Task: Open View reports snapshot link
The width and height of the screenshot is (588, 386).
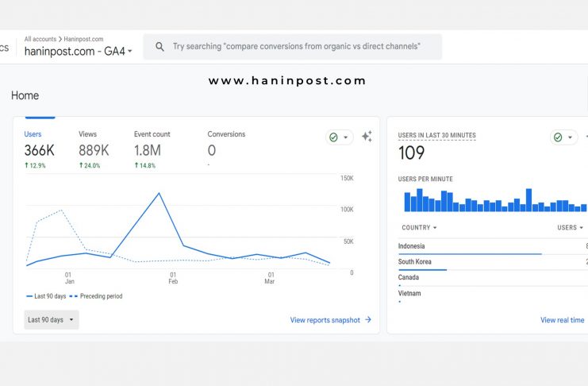Action: pos(325,320)
